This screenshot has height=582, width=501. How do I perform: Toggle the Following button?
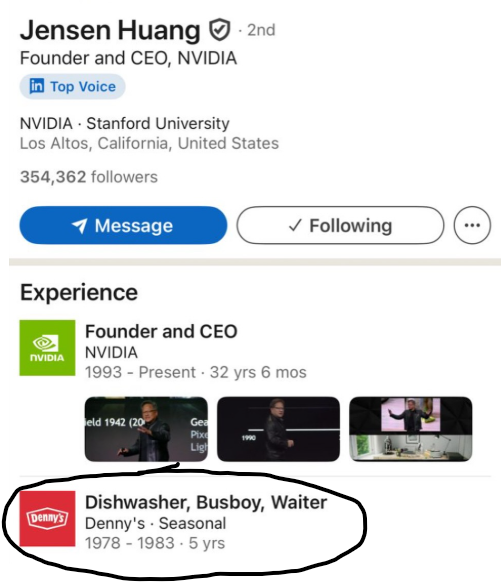click(340, 225)
